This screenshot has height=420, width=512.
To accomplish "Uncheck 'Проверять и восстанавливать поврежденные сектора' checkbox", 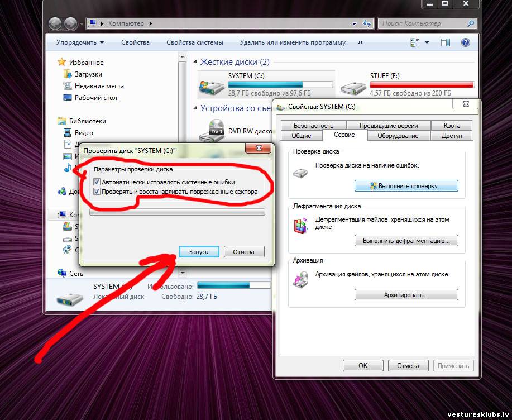I will click(x=98, y=192).
